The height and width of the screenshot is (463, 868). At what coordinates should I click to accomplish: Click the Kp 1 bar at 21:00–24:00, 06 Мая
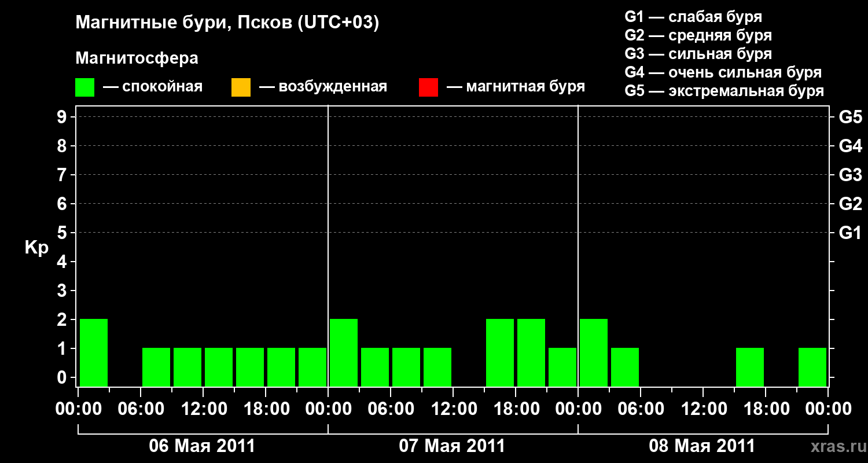point(312,367)
